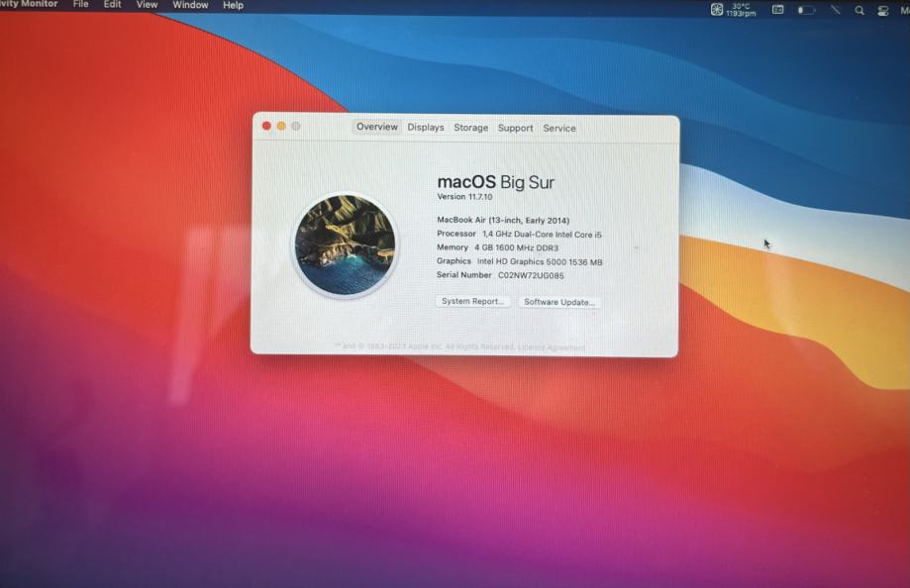Minimize the About This Mac window

281,126
